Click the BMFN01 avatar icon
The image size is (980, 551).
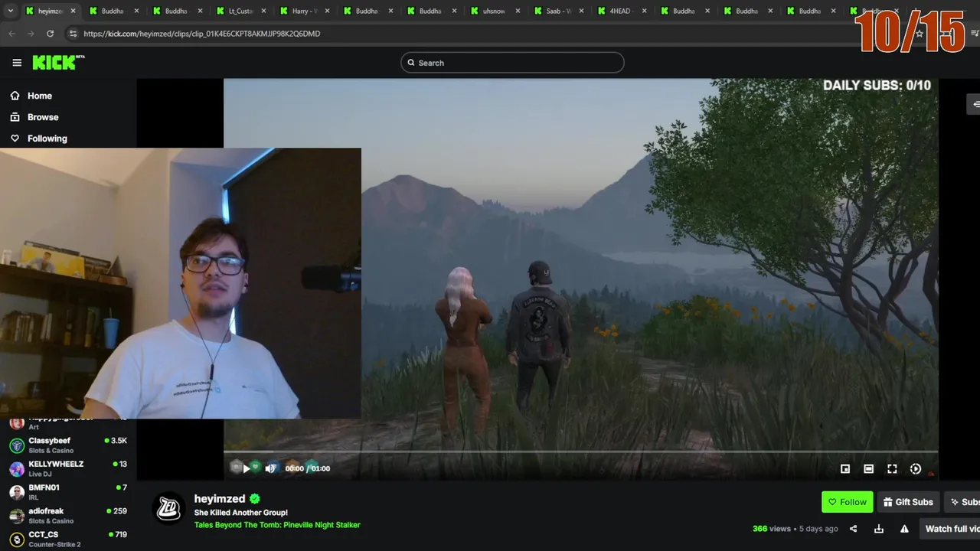click(17, 492)
